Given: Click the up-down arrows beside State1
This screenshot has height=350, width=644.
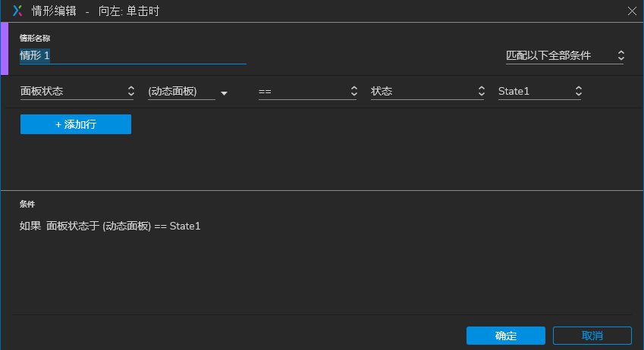Looking at the screenshot, I should click(578, 91).
